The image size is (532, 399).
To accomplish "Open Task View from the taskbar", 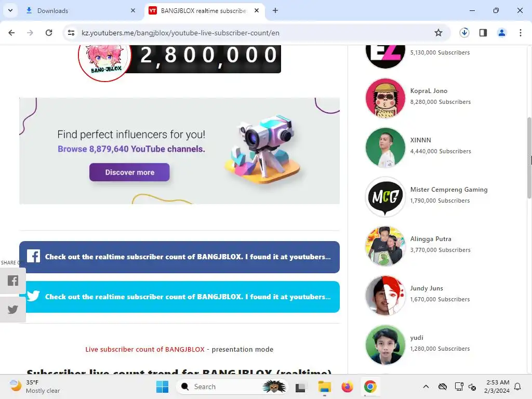I will [x=300, y=387].
